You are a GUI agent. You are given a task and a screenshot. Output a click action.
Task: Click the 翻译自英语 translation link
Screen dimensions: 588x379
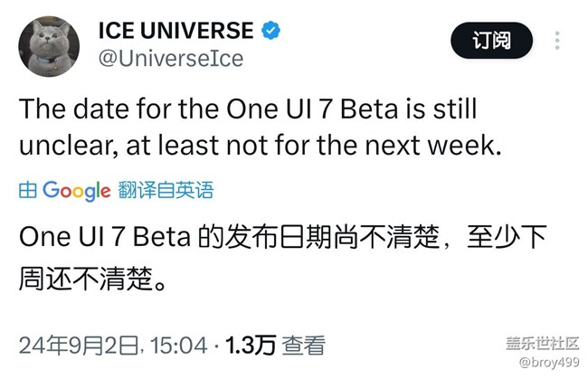tap(165, 191)
